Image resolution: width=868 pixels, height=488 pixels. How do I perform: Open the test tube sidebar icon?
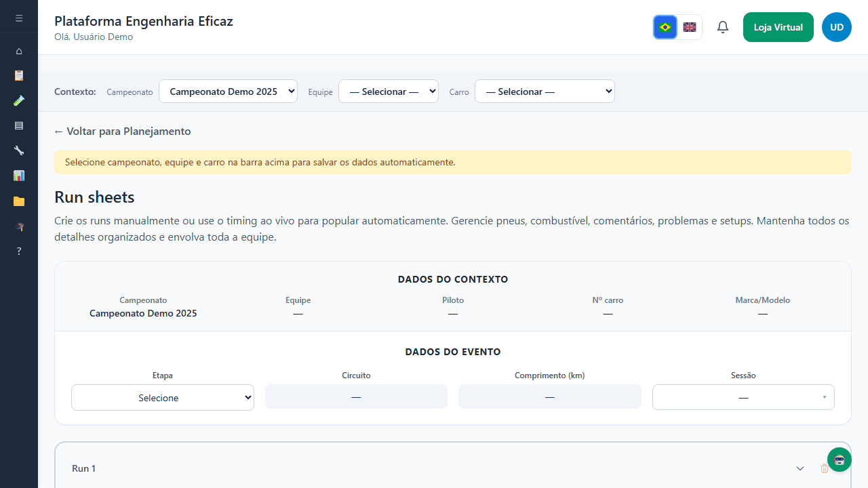click(x=19, y=100)
